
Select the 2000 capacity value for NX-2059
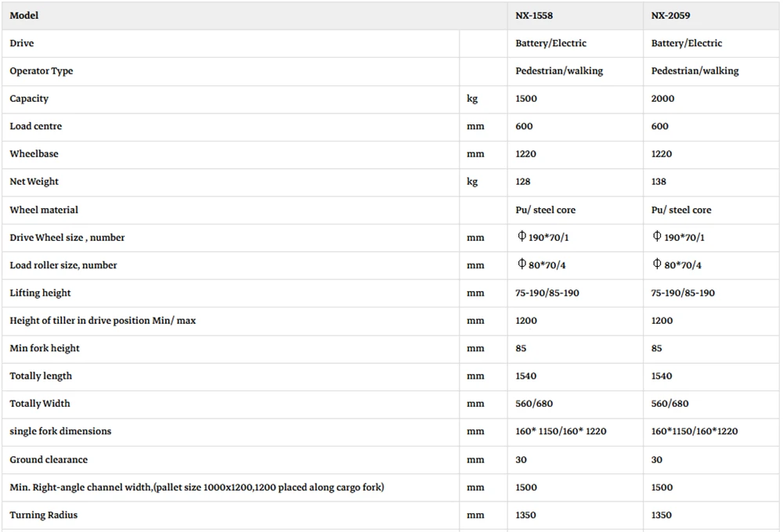coord(662,99)
